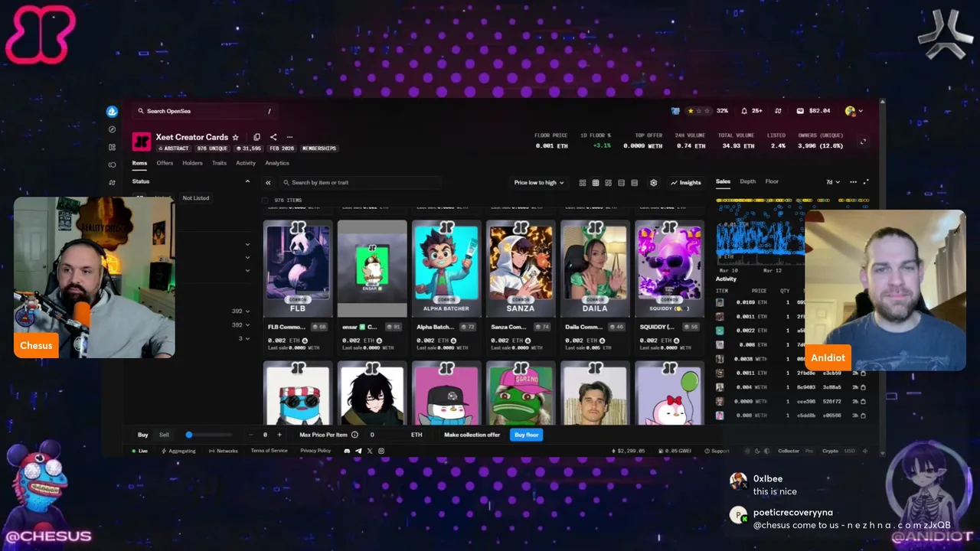The width and height of the screenshot is (980, 551).
Task: Open X social icon in footer
Action: (370, 451)
